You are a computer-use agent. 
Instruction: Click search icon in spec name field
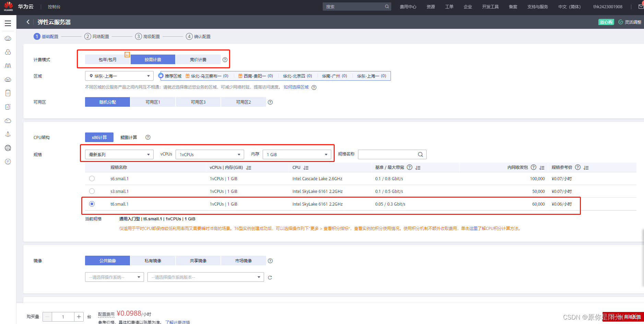pos(420,154)
